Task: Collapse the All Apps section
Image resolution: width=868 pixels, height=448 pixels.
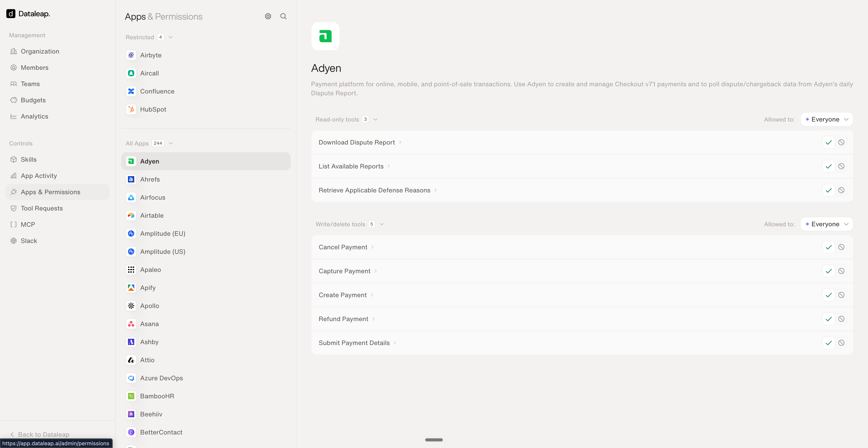Action: pos(171,143)
